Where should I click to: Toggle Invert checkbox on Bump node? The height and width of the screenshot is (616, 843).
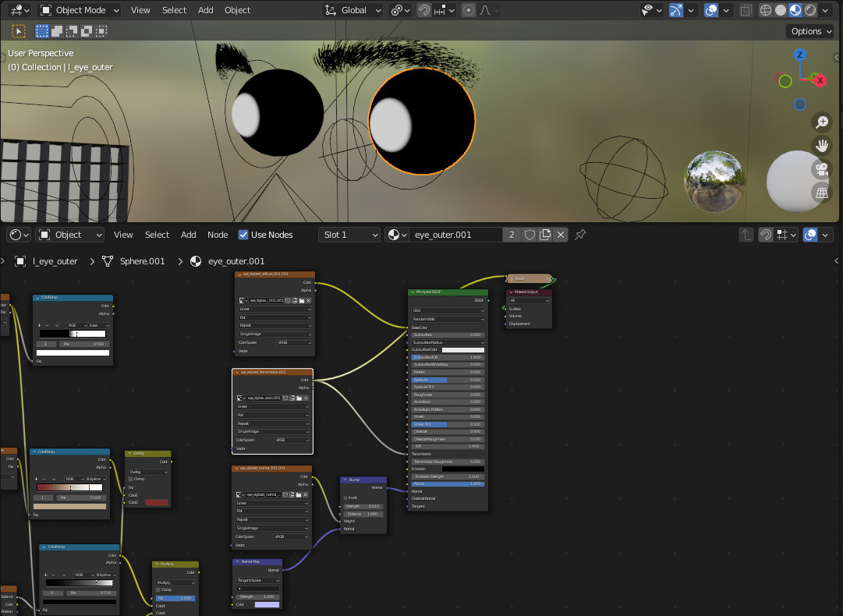(345, 497)
